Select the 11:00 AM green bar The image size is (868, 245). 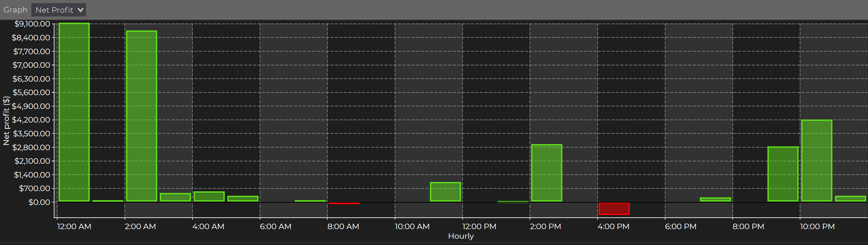(x=445, y=192)
